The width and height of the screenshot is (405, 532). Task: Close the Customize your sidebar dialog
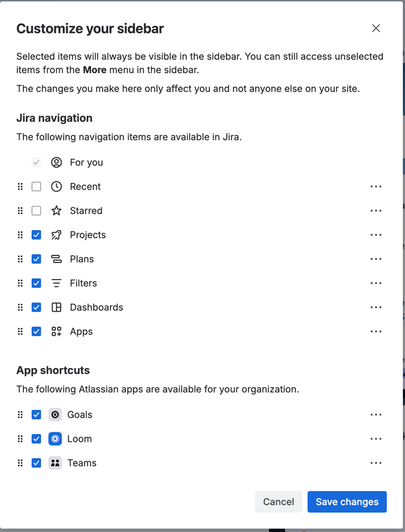click(376, 28)
